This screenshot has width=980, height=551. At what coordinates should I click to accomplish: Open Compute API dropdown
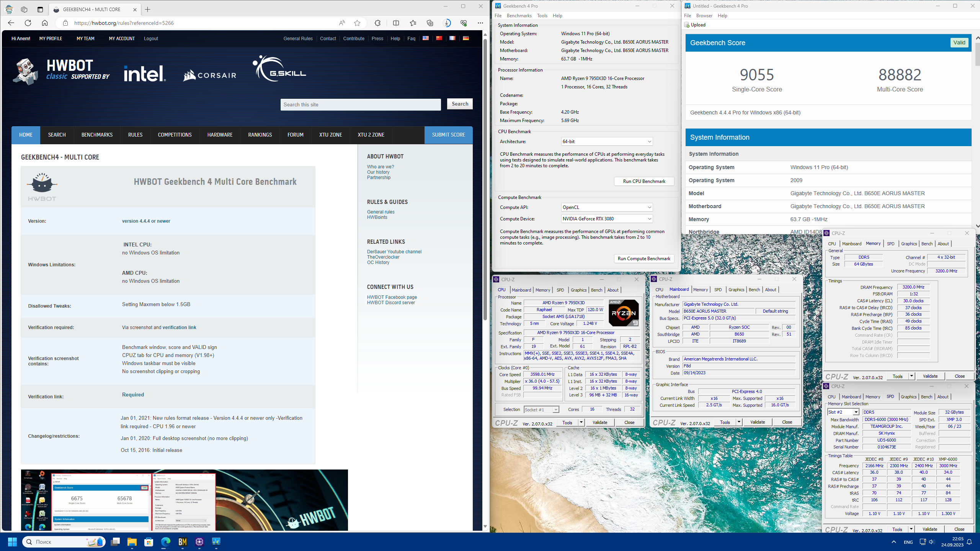(x=607, y=207)
